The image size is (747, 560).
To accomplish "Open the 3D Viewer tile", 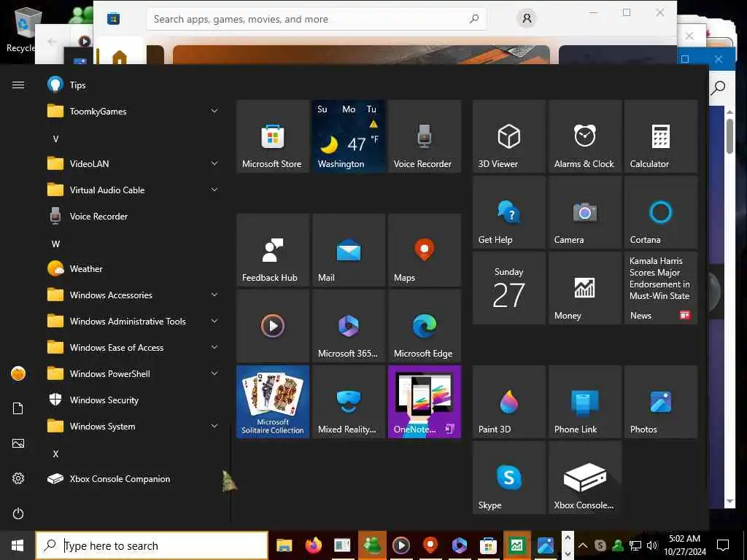I will click(x=508, y=136).
